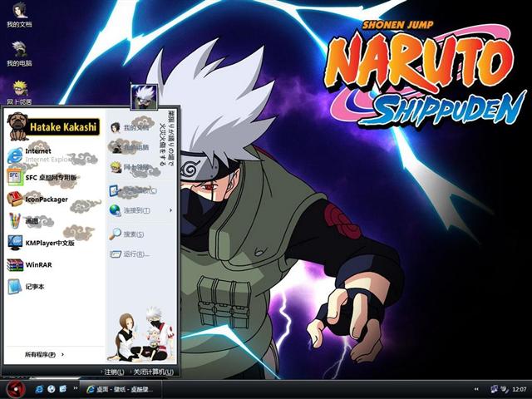532x399 pixels.
Task: Expand the 连接到(T) submenu
Action: tap(140, 210)
